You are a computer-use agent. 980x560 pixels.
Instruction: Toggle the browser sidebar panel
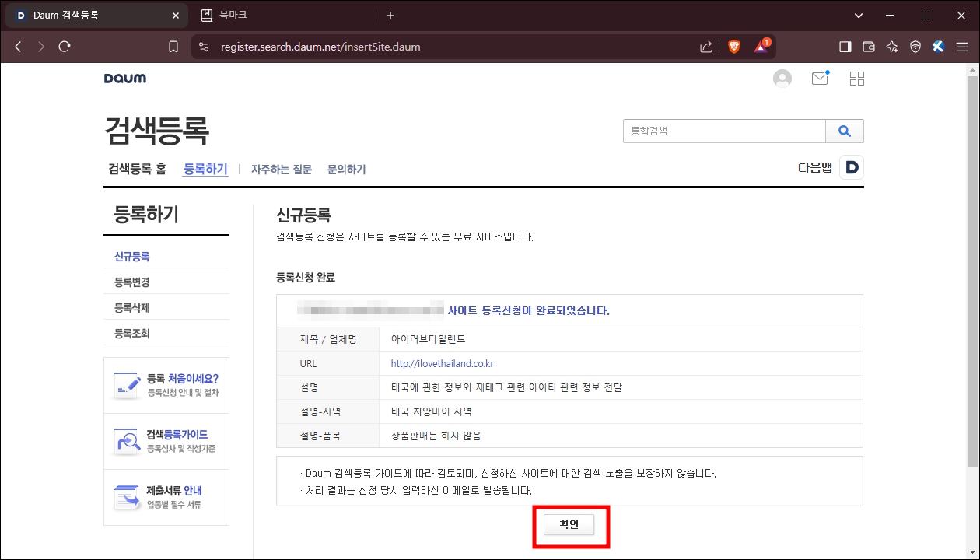tap(845, 47)
